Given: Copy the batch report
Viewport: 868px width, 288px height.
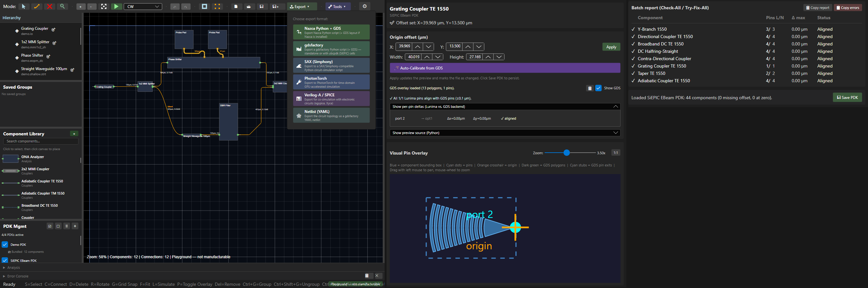Looking at the screenshot, I should 817,8.
